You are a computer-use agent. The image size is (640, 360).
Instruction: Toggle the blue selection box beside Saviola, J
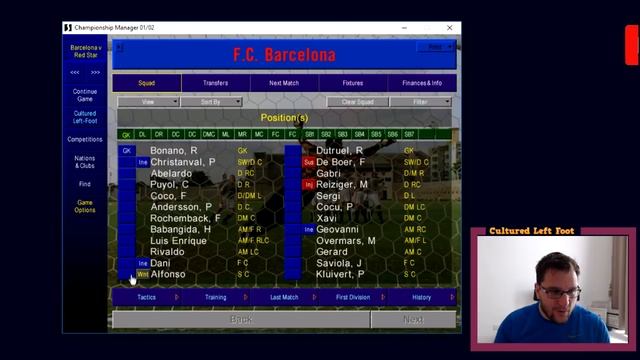pos(293,263)
